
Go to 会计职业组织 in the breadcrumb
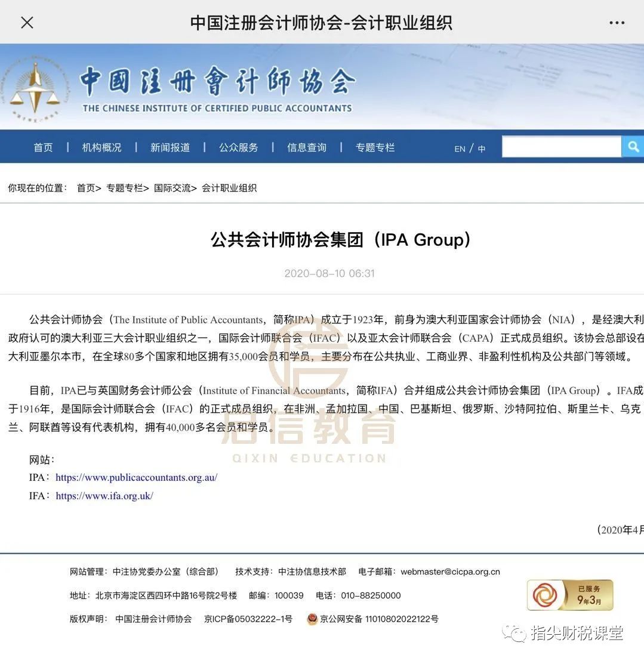tap(229, 188)
